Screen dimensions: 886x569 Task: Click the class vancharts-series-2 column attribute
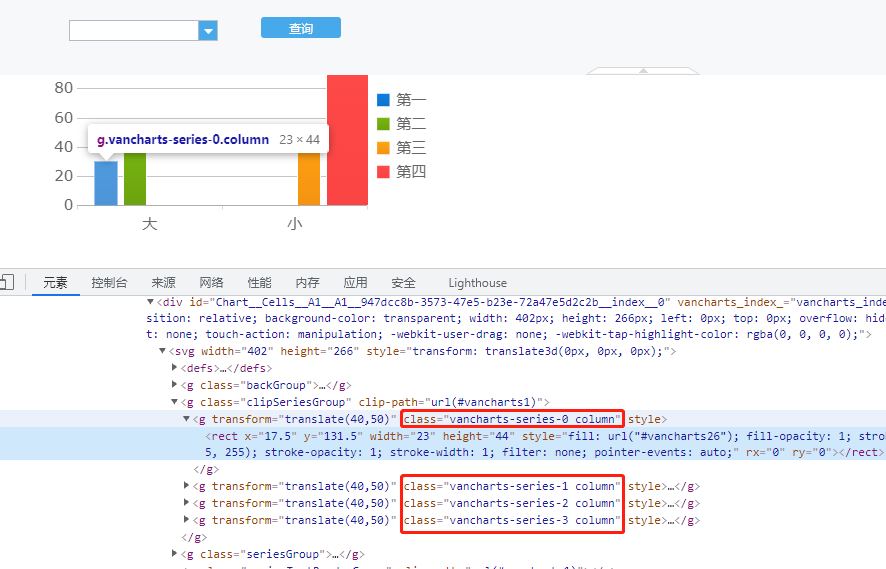[512, 503]
